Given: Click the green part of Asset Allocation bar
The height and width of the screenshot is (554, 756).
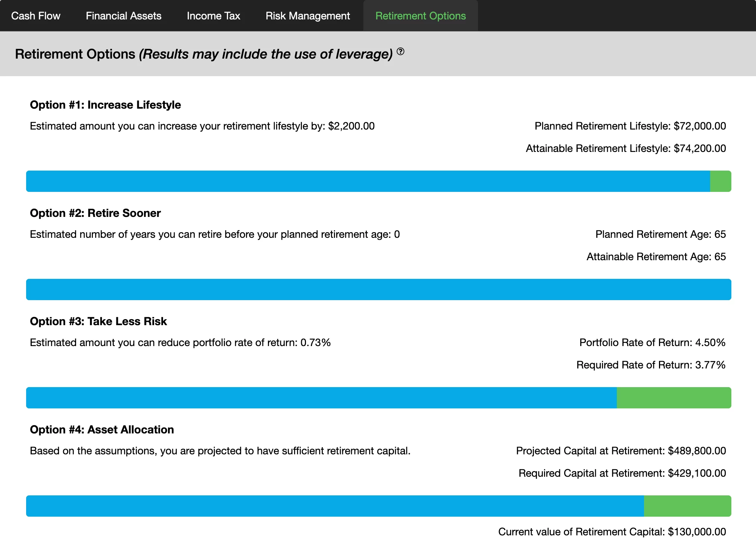Looking at the screenshot, I should [687, 506].
